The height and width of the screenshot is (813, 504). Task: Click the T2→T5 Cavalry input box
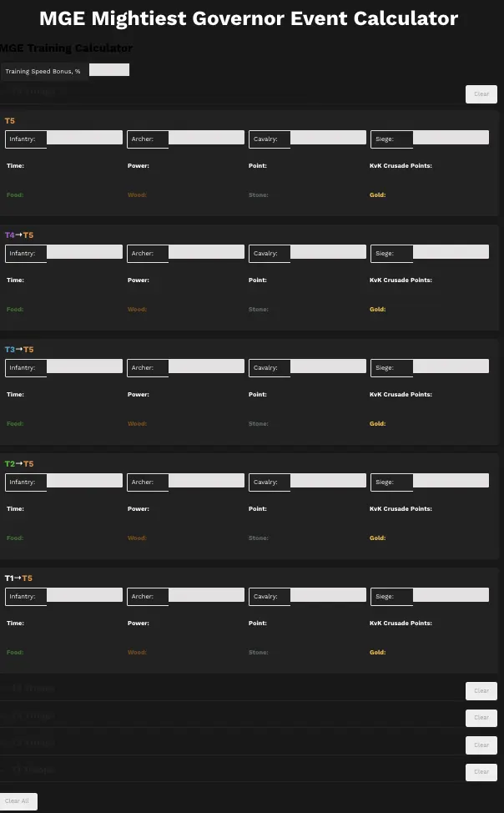(x=328, y=481)
